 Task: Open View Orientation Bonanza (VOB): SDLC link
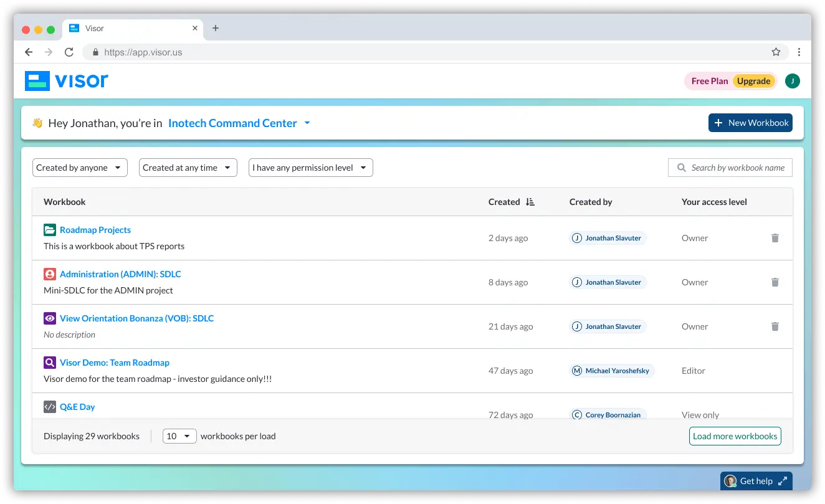(x=136, y=318)
